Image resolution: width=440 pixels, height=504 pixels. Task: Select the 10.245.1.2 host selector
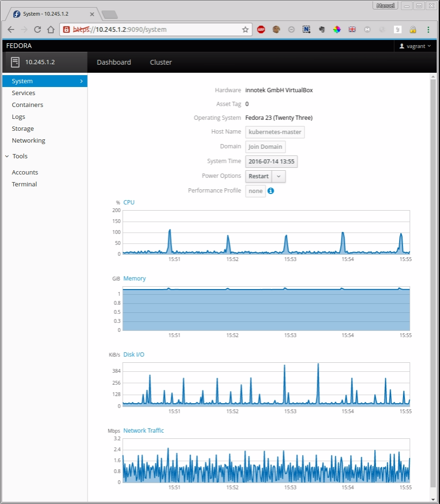[x=45, y=62]
